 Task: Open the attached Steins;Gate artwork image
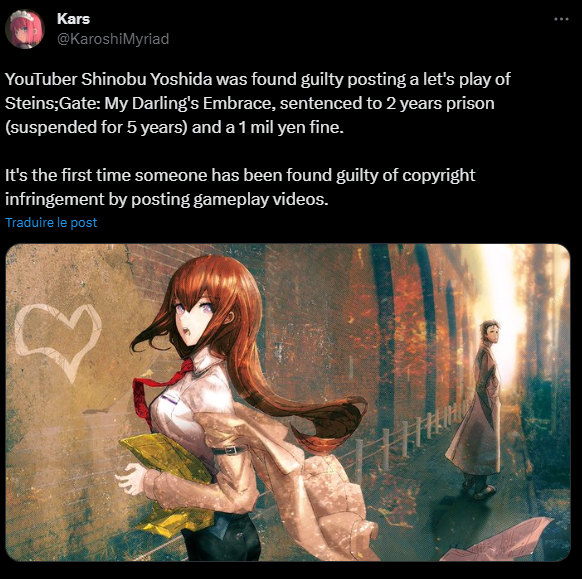point(288,402)
